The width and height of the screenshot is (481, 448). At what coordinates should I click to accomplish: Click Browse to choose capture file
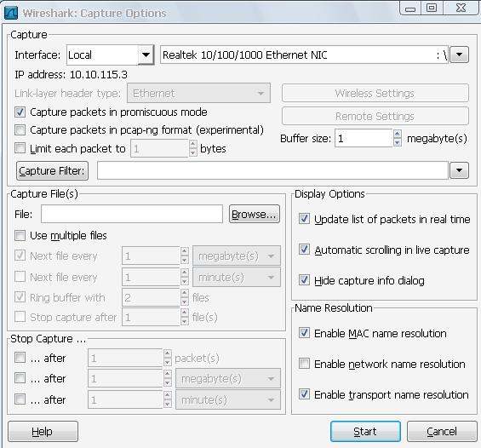point(255,214)
